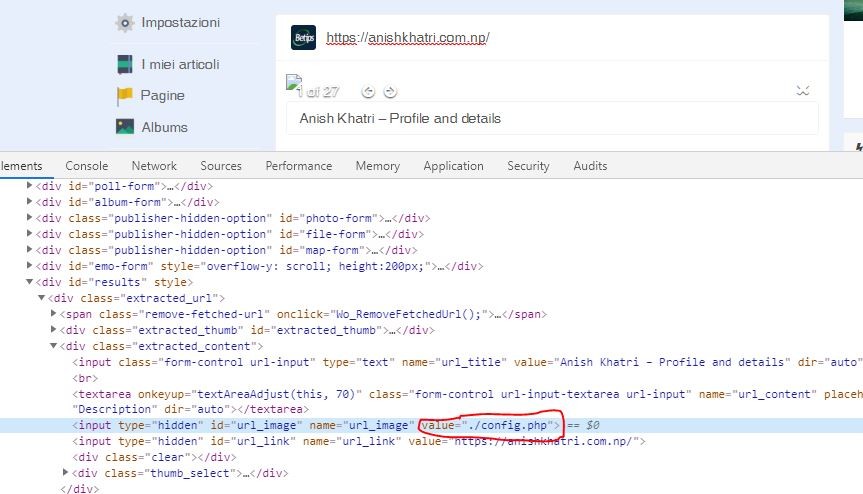Select the hidden url_link input line
Image resolution: width=863 pixels, height=494 pixels.
[x=359, y=441]
